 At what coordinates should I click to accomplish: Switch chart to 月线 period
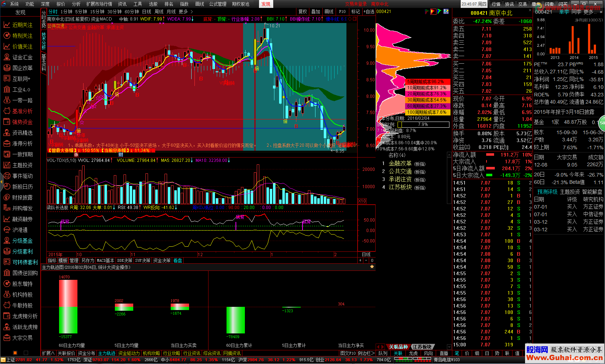click(171, 12)
